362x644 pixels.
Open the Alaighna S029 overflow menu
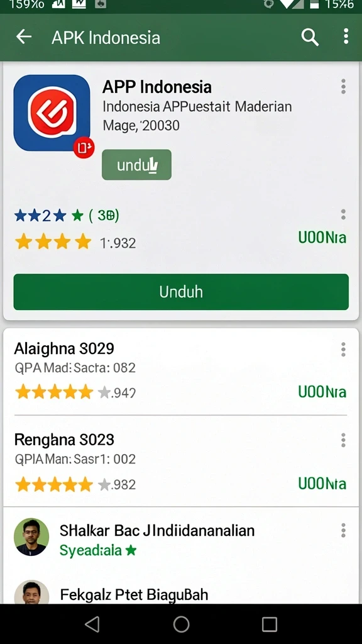(x=343, y=350)
